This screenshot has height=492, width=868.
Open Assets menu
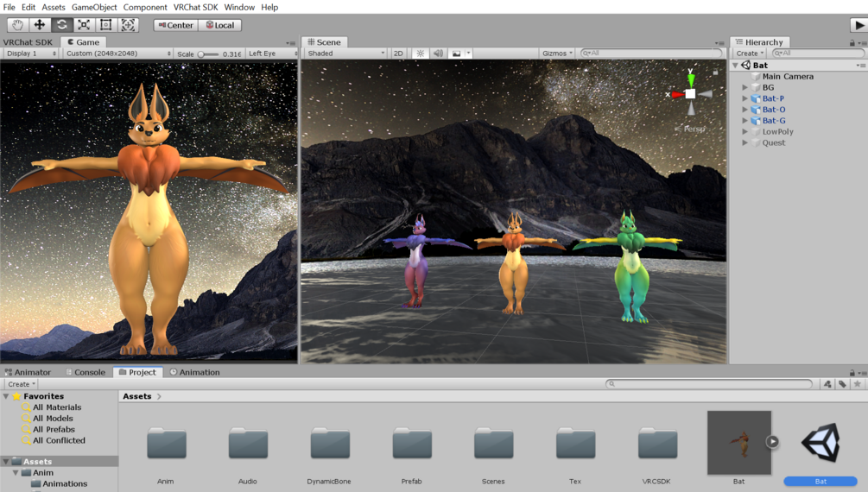[54, 7]
